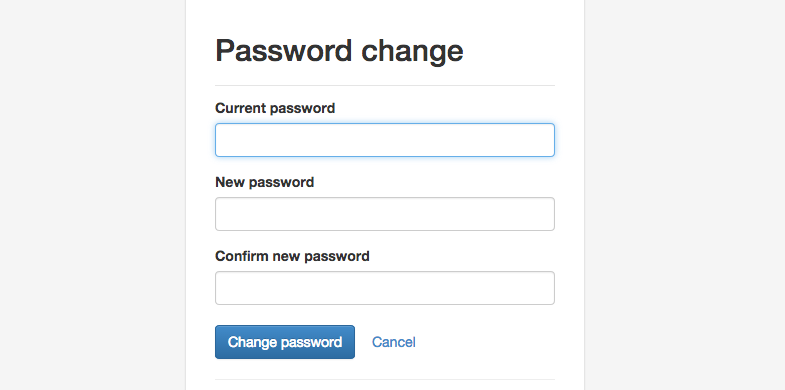
Task: Click the "Confirm new password" label
Action: pos(292,256)
